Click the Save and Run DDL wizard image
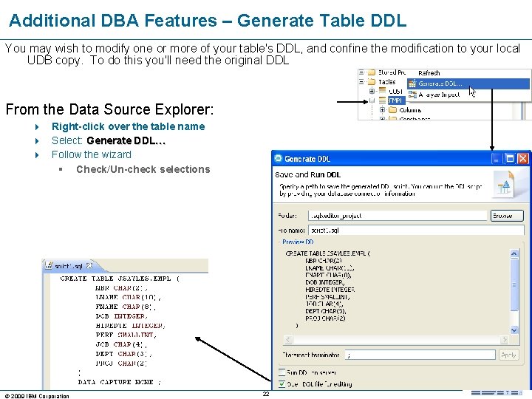Viewport: 532px width, 399px height. pos(504,185)
